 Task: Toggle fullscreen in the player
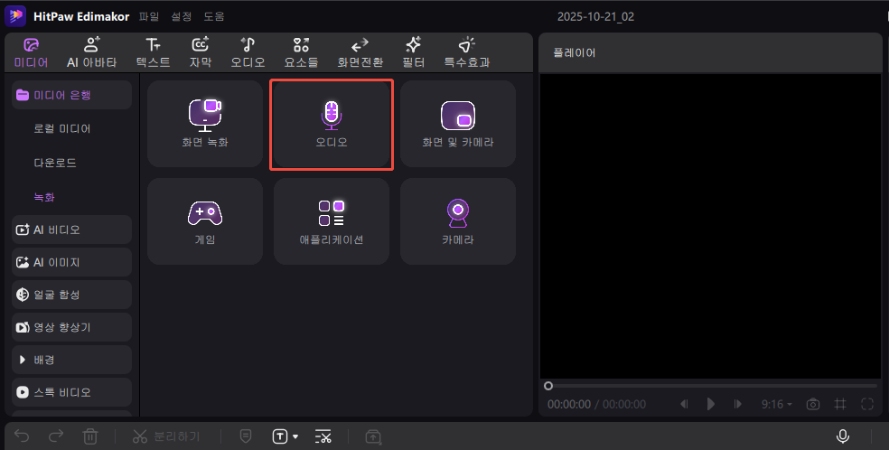[x=867, y=404]
